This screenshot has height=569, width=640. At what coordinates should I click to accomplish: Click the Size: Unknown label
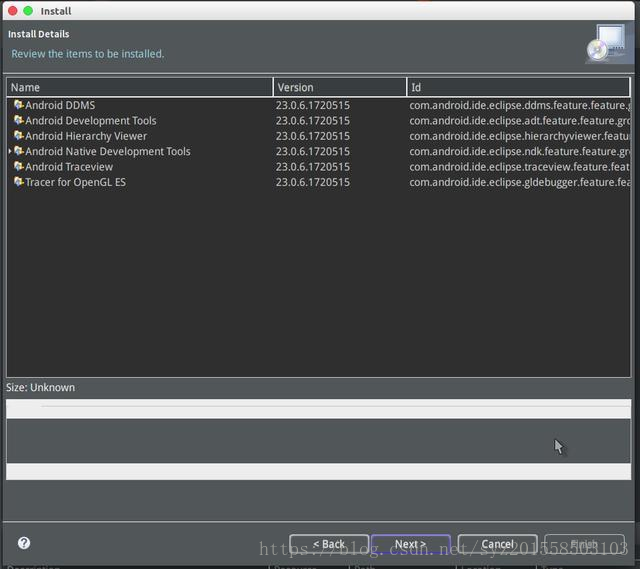tap(40, 387)
